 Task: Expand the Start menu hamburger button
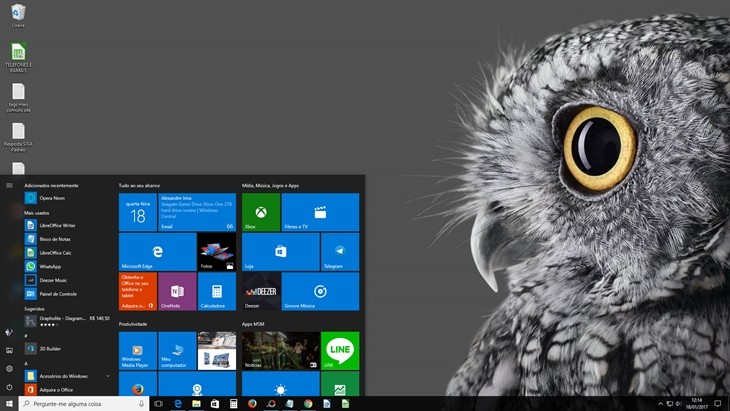pyautogui.click(x=9, y=185)
